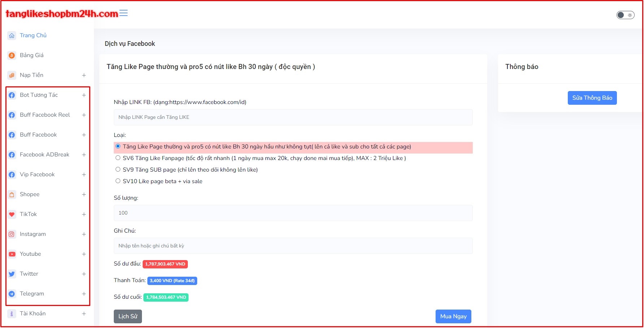This screenshot has height=328, width=644.
Task: Click the Tài Khoản account icon
Action: 12,314
